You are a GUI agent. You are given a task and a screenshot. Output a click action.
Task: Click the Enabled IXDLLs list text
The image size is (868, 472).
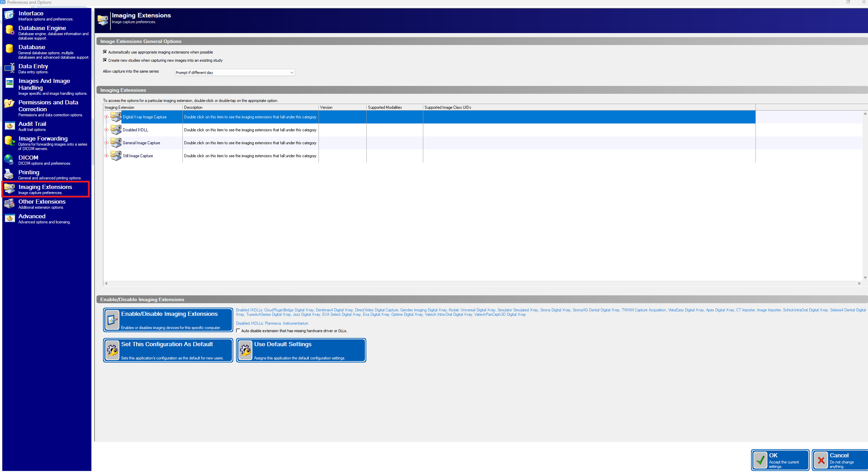click(551, 312)
